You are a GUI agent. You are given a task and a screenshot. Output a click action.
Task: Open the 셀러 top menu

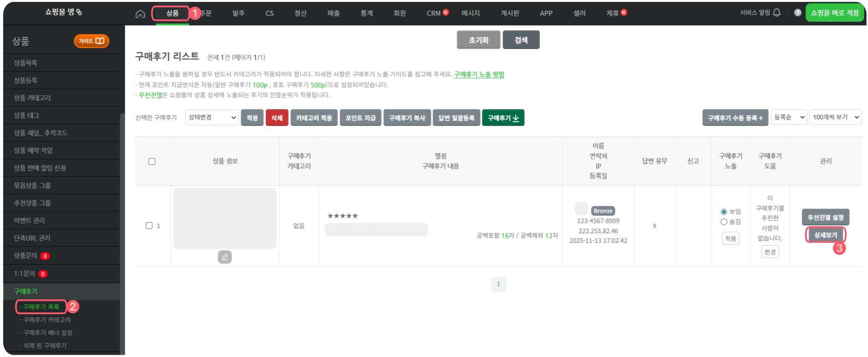579,13
